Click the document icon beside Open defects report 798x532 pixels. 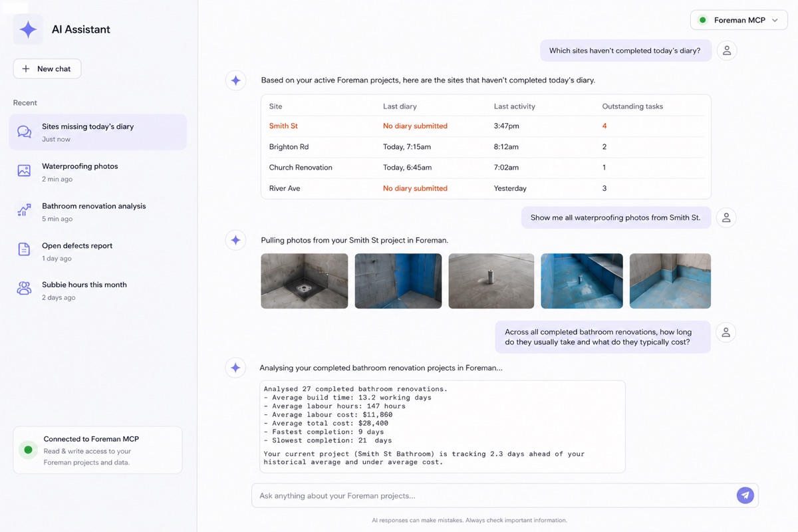click(x=24, y=249)
